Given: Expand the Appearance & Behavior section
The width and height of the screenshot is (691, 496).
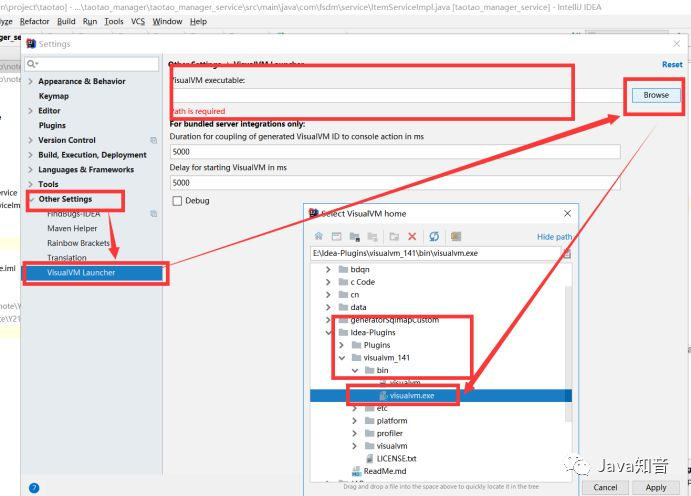Looking at the screenshot, I should point(30,81).
